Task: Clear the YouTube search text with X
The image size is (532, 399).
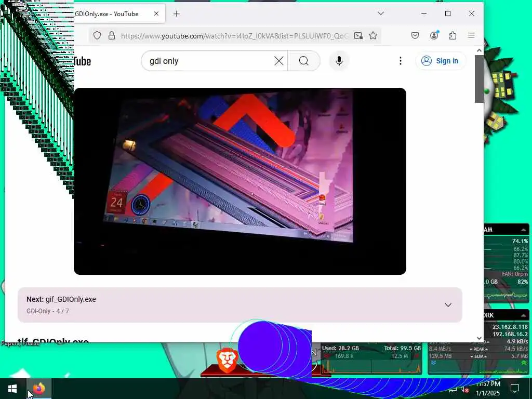Action: (279, 61)
